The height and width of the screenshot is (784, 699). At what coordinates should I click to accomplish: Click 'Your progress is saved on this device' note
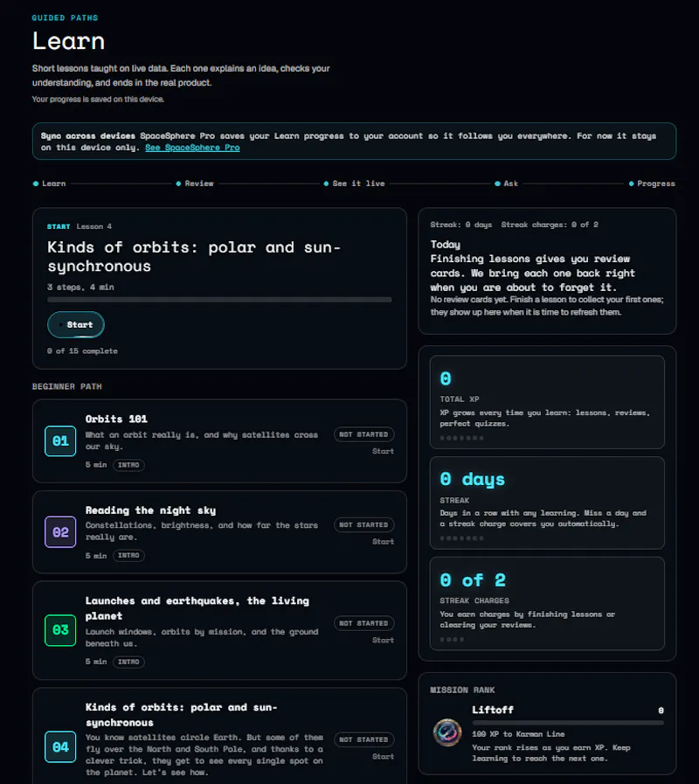click(98, 99)
